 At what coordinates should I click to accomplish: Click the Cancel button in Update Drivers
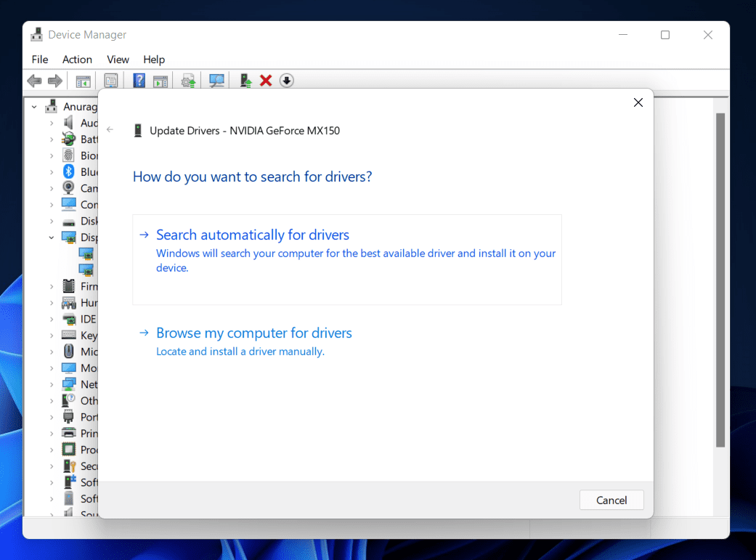[x=611, y=500]
